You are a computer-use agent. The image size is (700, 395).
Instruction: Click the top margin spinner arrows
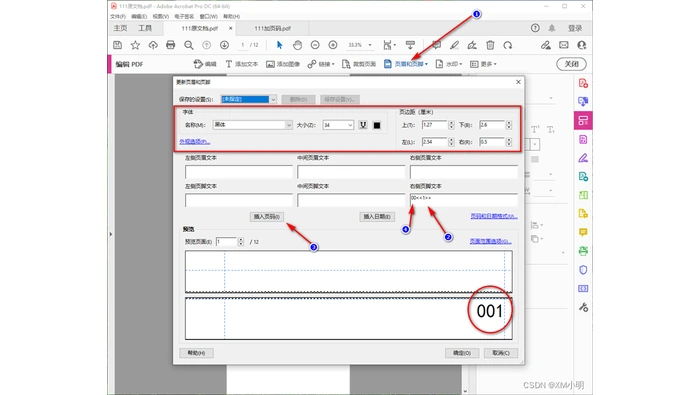(451, 125)
